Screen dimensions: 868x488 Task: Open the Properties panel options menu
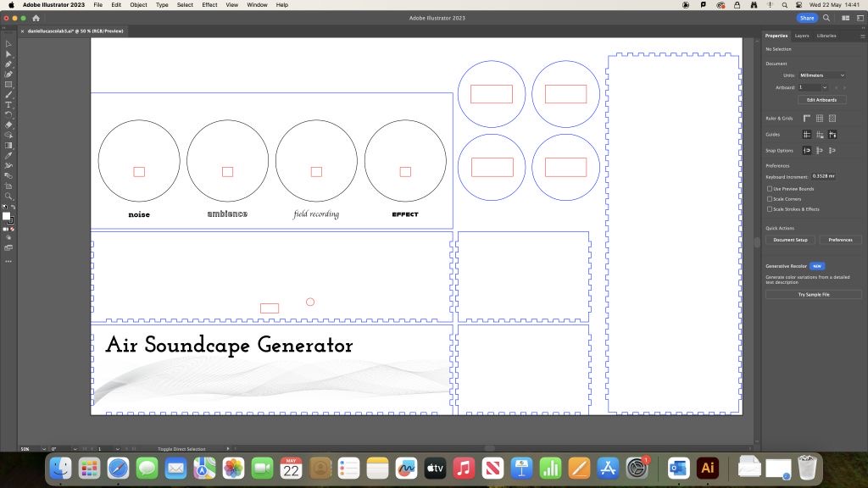click(862, 36)
